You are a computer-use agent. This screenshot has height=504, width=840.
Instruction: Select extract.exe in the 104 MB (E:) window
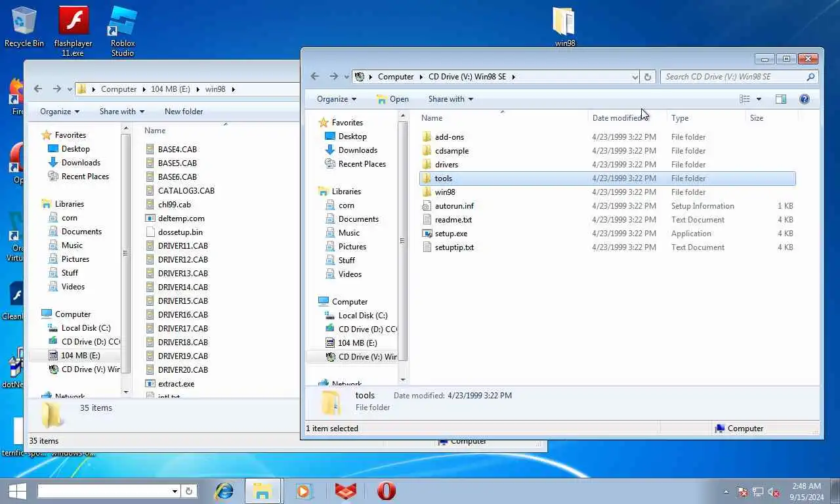[x=176, y=384]
